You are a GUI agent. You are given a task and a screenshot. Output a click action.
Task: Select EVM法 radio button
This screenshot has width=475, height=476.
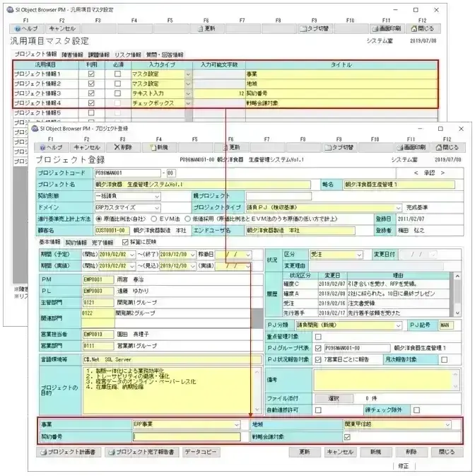coord(154,219)
